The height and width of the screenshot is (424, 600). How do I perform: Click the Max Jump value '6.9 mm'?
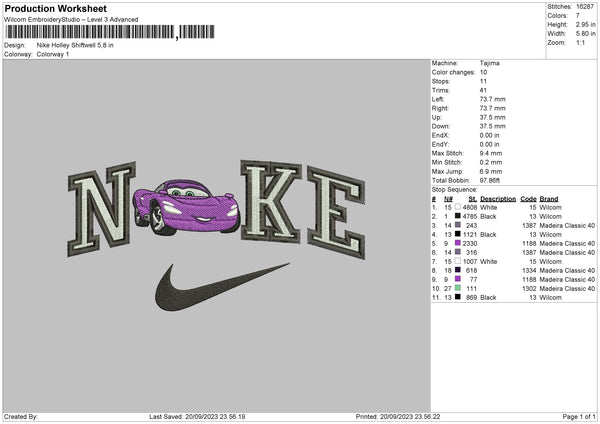click(x=491, y=171)
